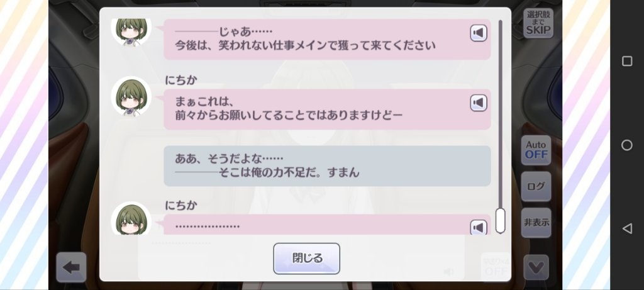Screen dimensions: 644x290
Task: Tap the down chevron button at bottom right
Action: 536,267
